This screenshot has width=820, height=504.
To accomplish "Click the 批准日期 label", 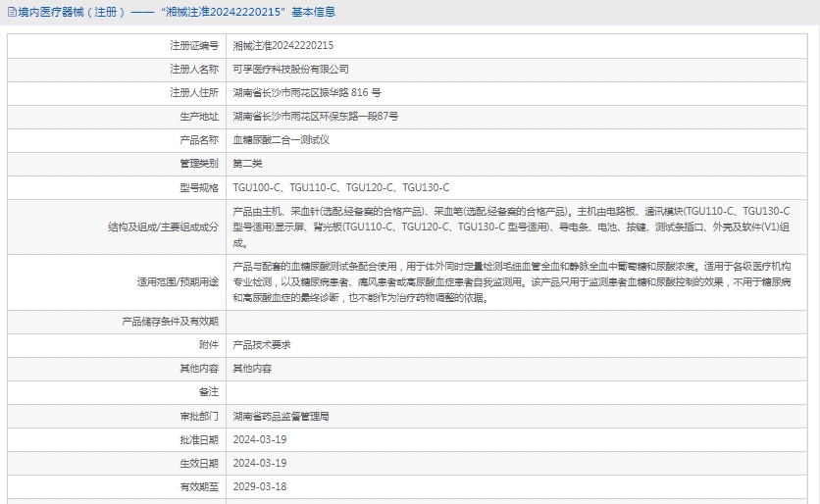I will (x=199, y=439).
